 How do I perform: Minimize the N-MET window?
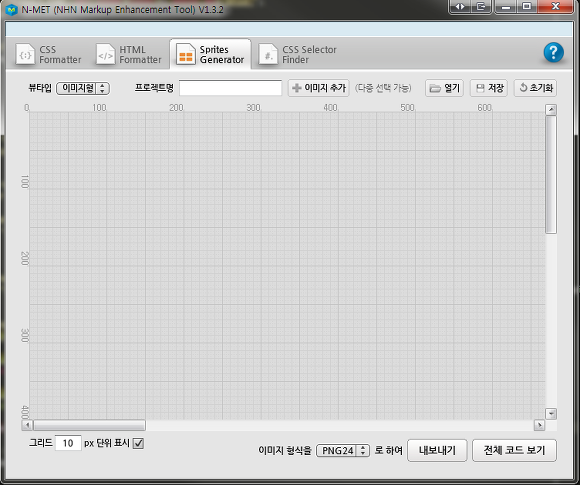point(506,6)
